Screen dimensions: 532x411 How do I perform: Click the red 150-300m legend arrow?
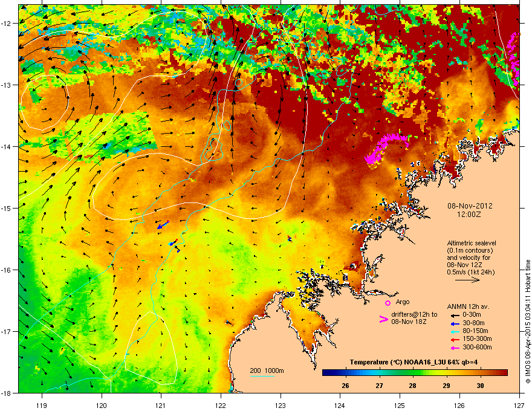[x=455, y=340]
